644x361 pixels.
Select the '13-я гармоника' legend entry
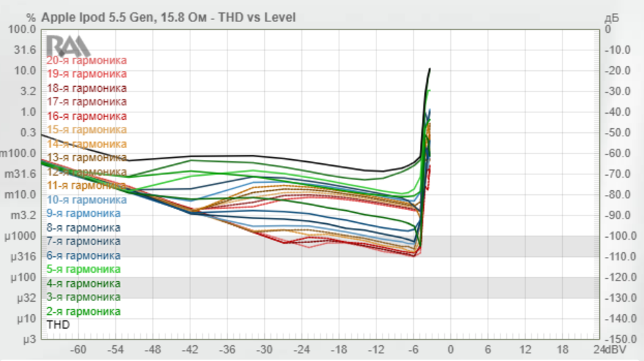[86, 158]
